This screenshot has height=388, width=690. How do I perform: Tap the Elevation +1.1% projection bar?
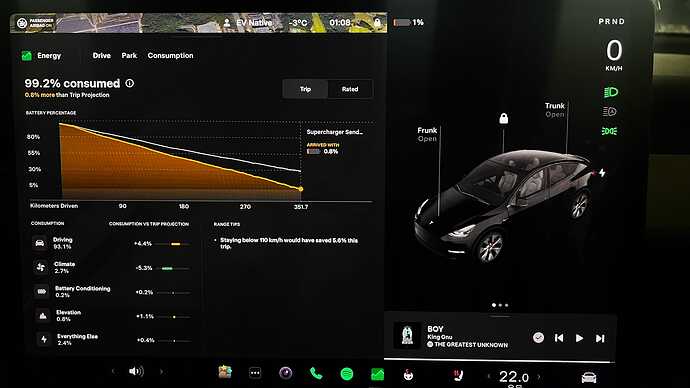tap(174, 316)
